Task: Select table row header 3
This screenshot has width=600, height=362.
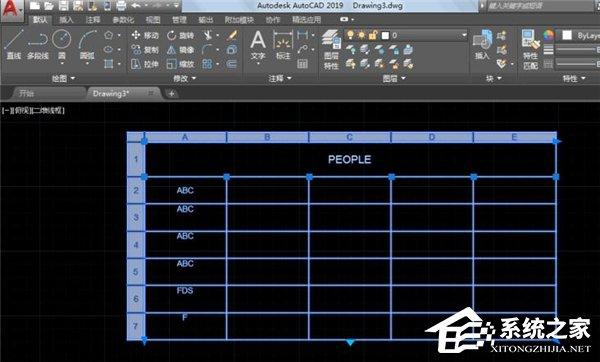Action: (136, 217)
